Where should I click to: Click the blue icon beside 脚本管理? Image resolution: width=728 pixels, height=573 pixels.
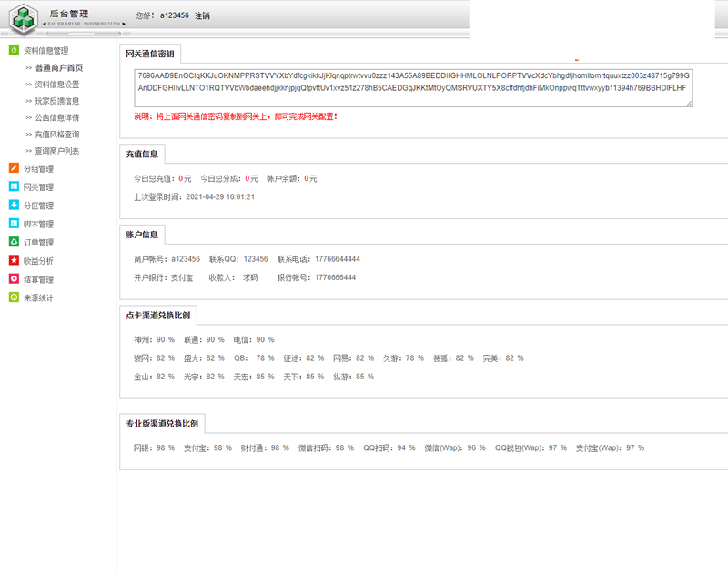(14, 224)
